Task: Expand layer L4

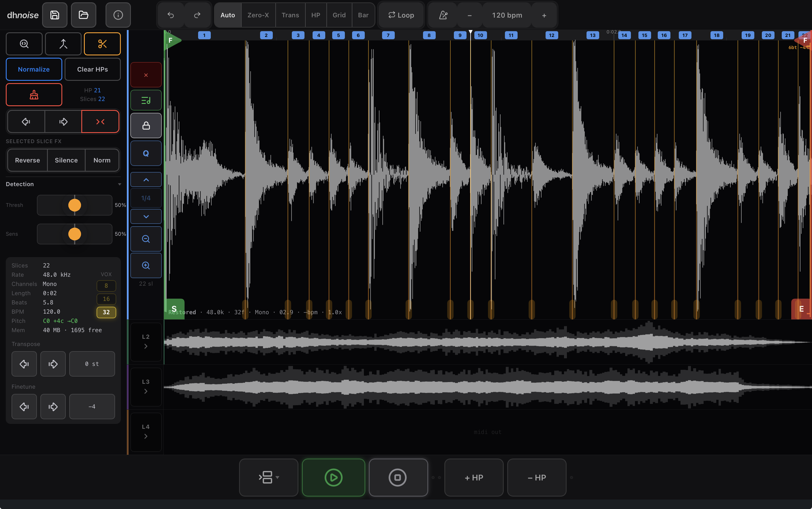Action: tap(146, 432)
